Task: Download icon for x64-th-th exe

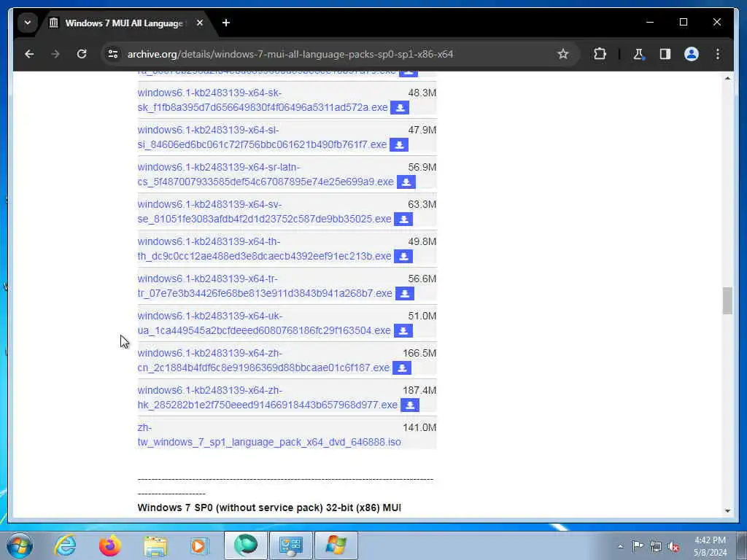Action: coord(403,256)
